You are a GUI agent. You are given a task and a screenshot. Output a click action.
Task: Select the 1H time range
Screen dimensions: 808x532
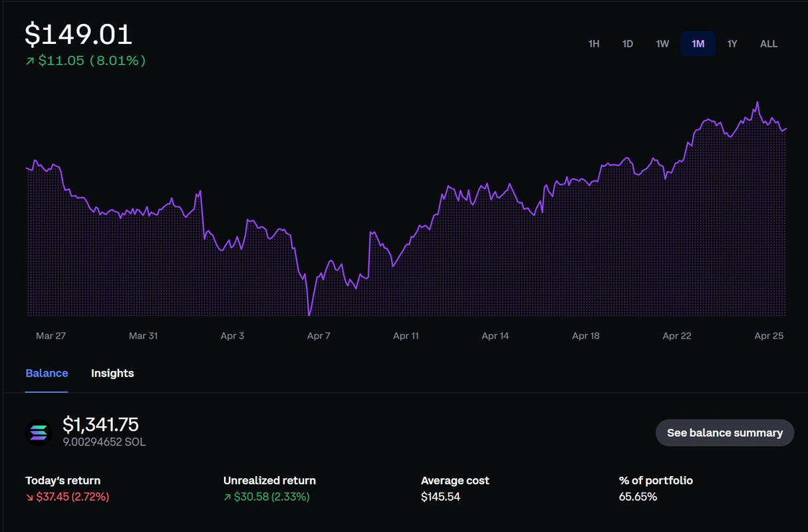pos(594,44)
